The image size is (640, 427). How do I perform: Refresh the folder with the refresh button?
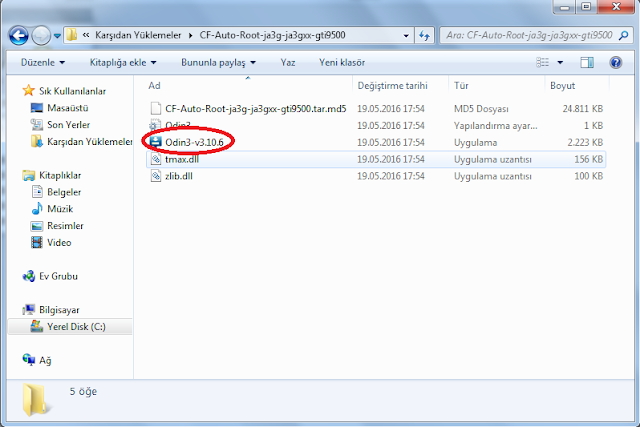pyautogui.click(x=424, y=36)
